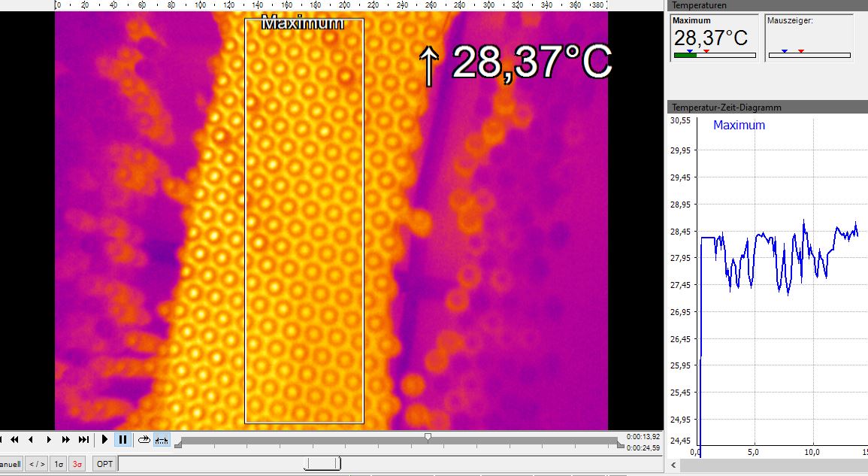This screenshot has width=868, height=476.
Task: Step one frame forward
Action: (x=49, y=440)
